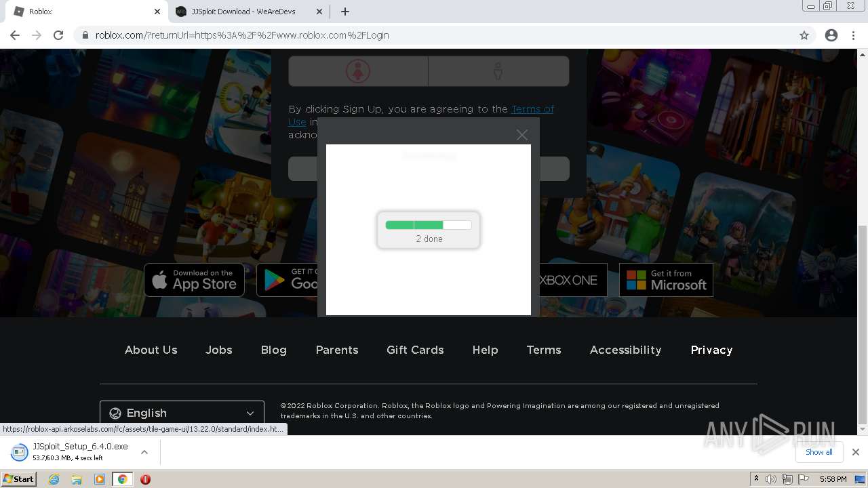868x488 pixels.
Task: Select the female gender icon
Action: [358, 70]
